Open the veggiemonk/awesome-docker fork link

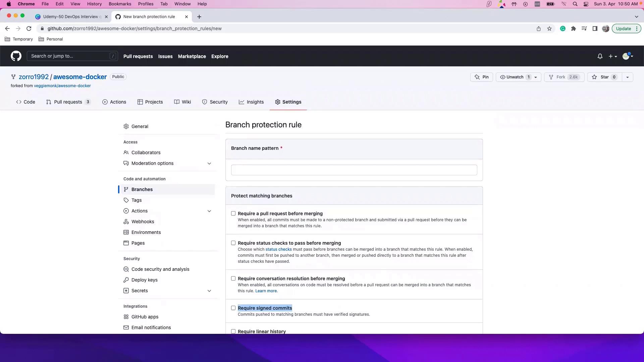(62, 86)
